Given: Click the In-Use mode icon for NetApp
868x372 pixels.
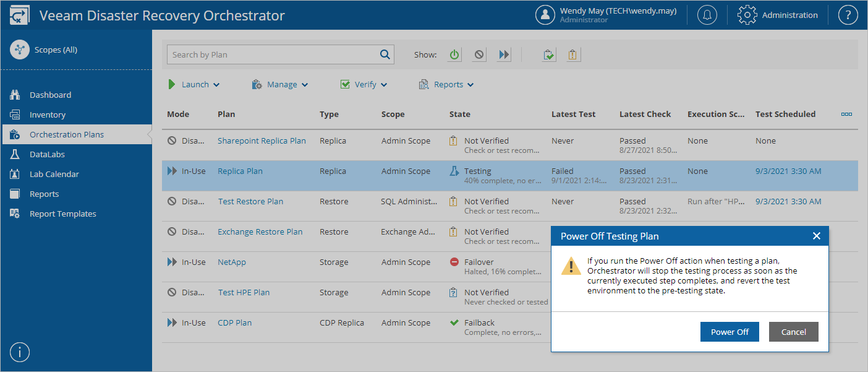Looking at the screenshot, I should [x=172, y=262].
